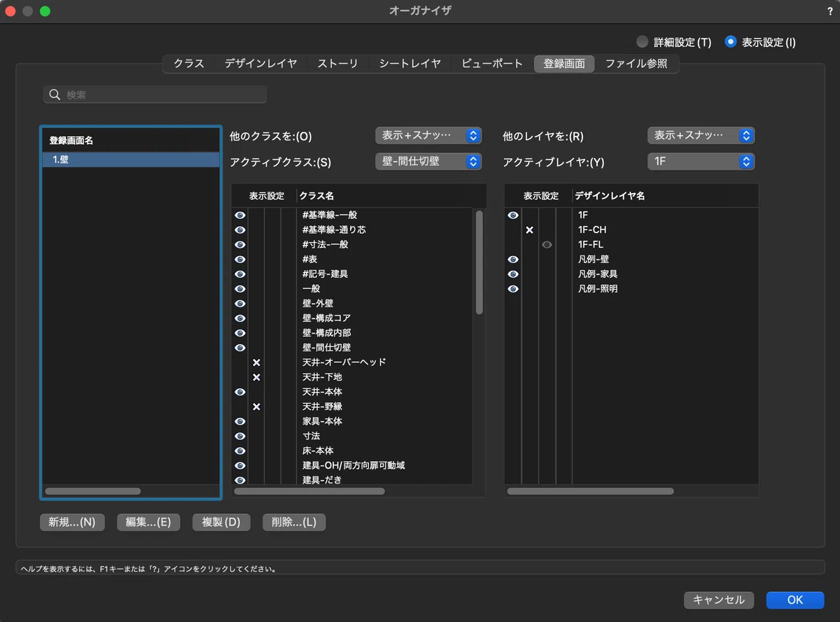Open the アクティブクラス dropdown 壁-間仕切壁
This screenshot has width=840, height=622.
click(x=428, y=162)
